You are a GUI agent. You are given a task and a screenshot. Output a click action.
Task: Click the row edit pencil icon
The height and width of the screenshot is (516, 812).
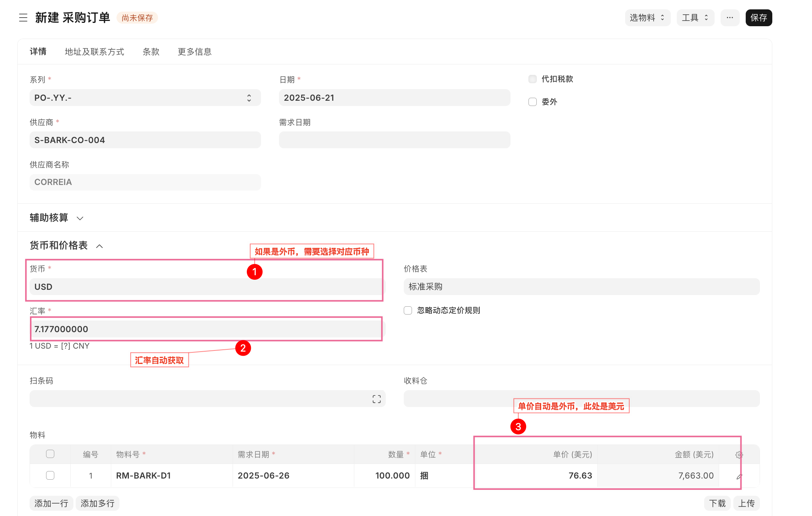[x=739, y=476]
